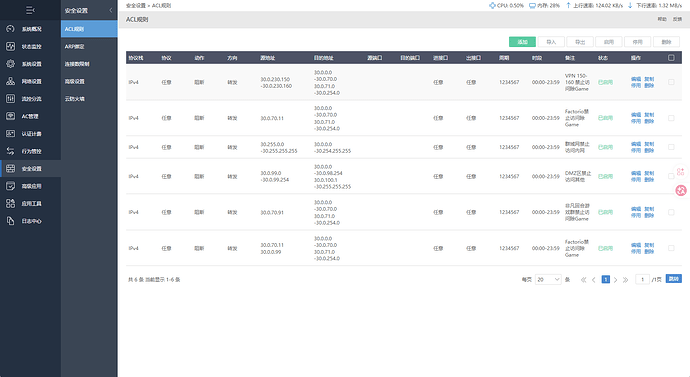Check the row checkbox for source 30.0.70.11 only
The width and height of the screenshot is (690, 377).
pyautogui.click(x=671, y=118)
